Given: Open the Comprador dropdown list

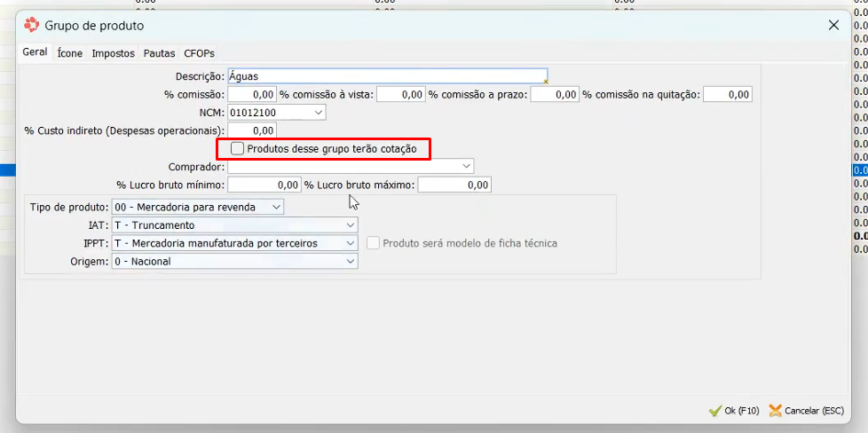Looking at the screenshot, I should point(466,166).
